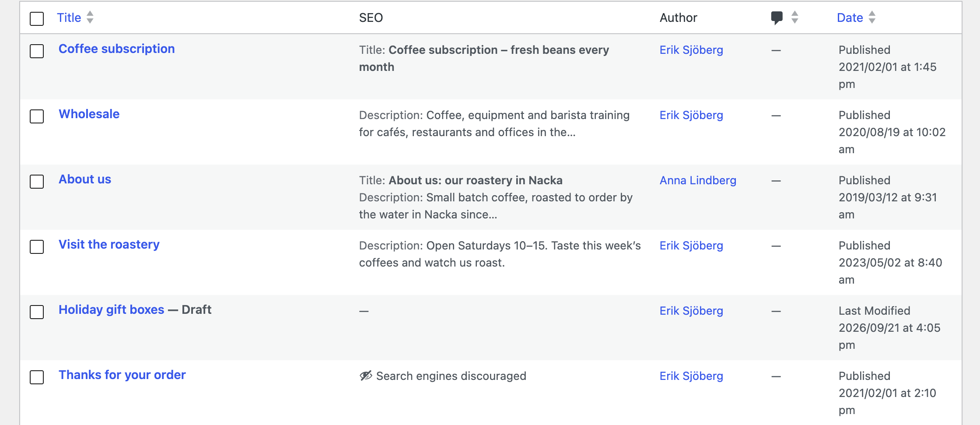Image resolution: width=980 pixels, height=425 pixels.
Task: Click the Author column header
Action: click(678, 18)
